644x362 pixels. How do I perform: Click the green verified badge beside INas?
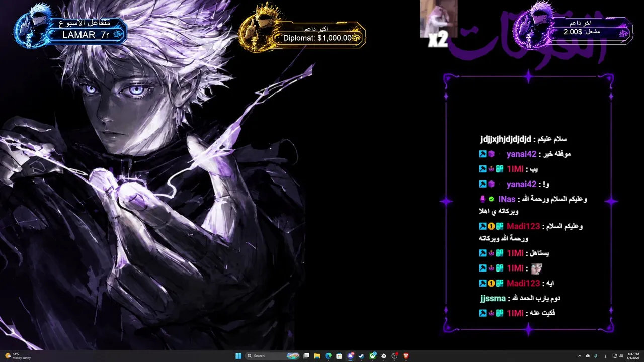(x=491, y=199)
